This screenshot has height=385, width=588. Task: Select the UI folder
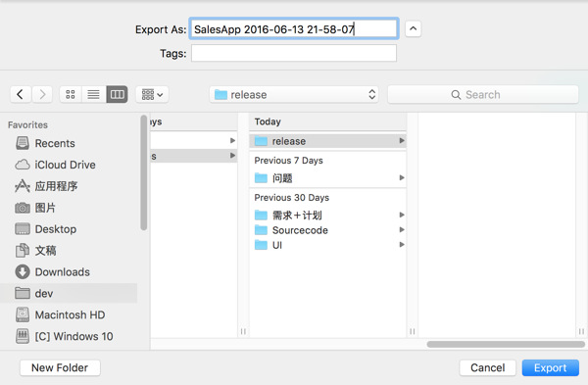[327, 245]
